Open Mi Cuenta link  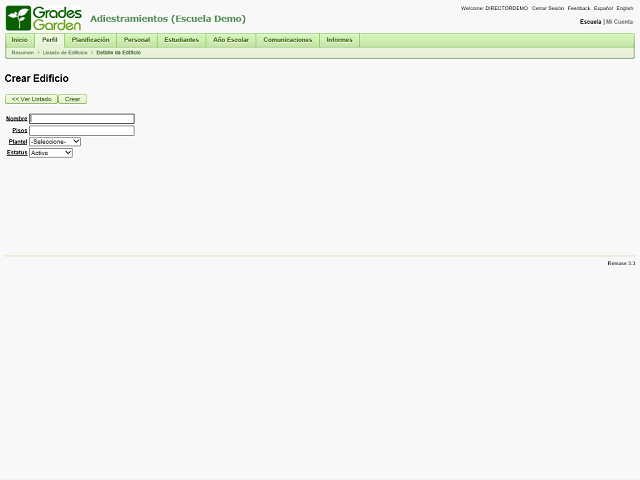620,22
